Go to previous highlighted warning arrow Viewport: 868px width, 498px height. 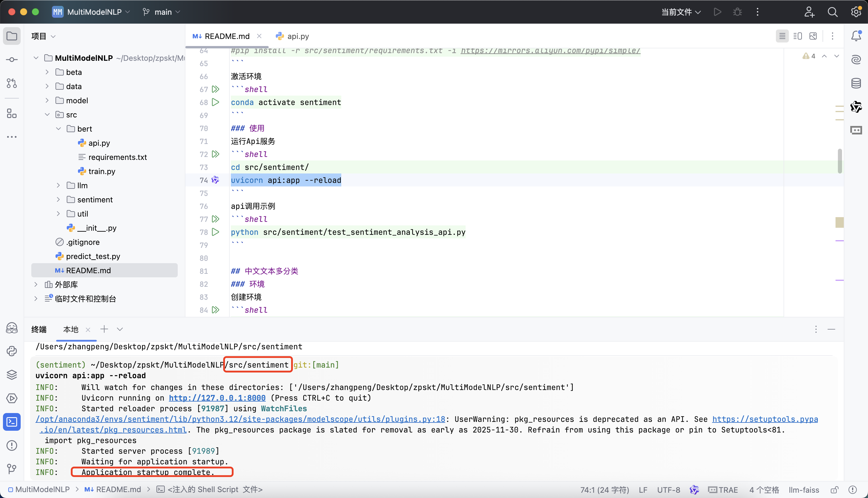[824, 56]
